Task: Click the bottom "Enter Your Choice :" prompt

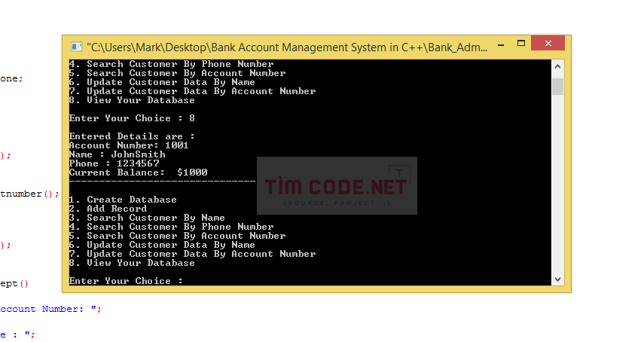Action: coord(126,281)
